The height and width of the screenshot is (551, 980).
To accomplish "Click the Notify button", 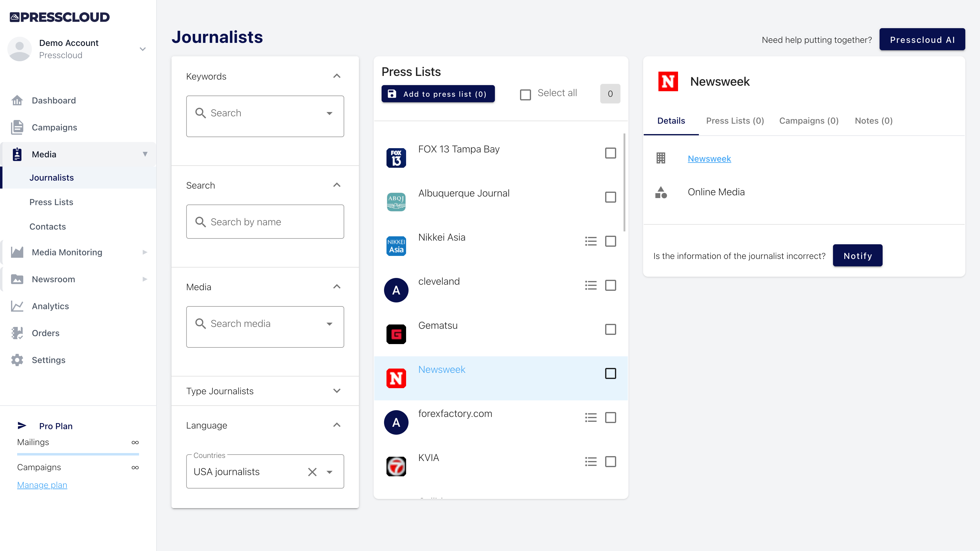I will tap(857, 256).
